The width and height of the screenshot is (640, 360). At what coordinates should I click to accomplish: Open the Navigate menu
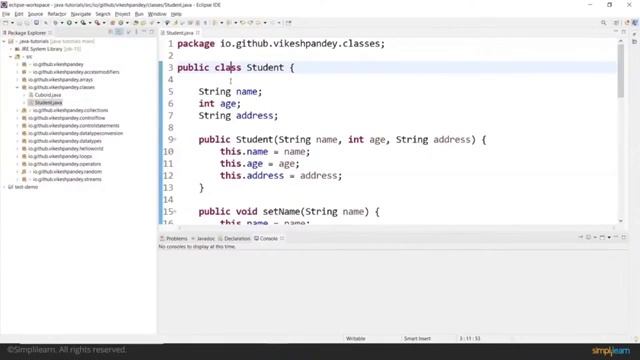[81, 14]
